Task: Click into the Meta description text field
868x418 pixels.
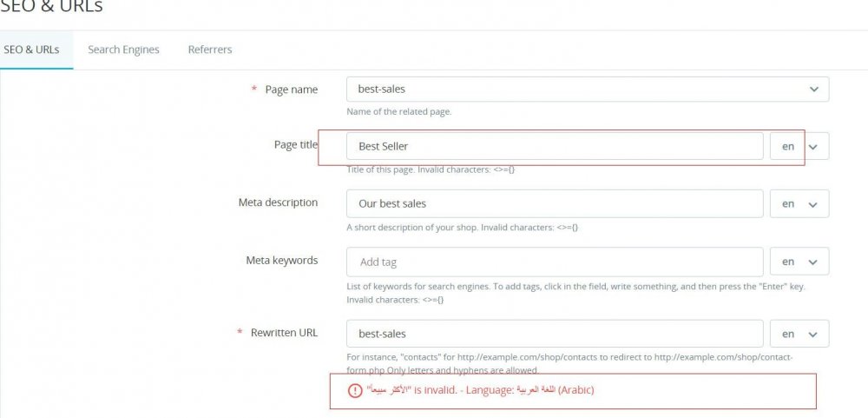Action: pos(554,204)
